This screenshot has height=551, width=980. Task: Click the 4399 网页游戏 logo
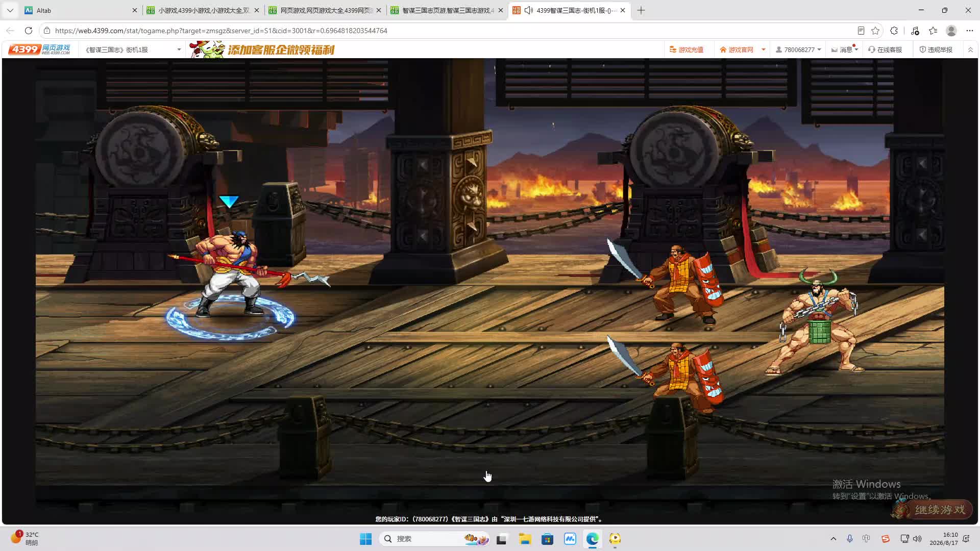tap(39, 49)
